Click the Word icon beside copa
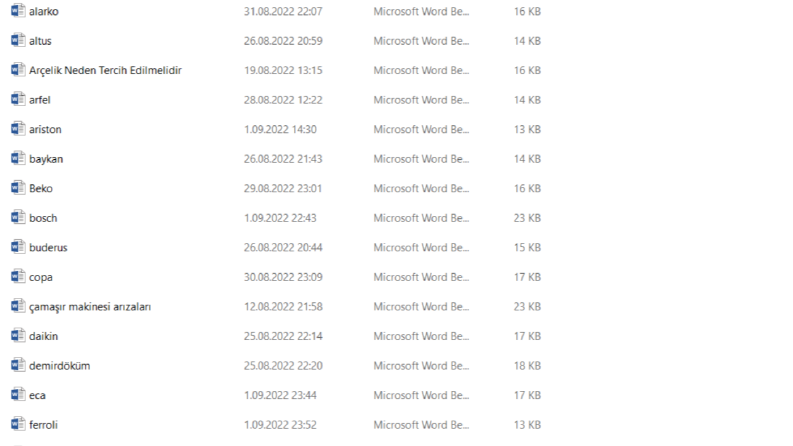 pos(18,276)
